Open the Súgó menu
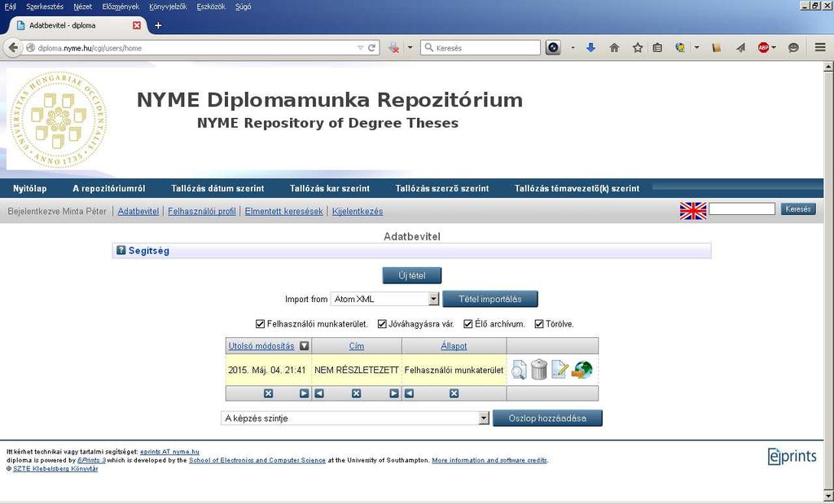 (x=243, y=7)
